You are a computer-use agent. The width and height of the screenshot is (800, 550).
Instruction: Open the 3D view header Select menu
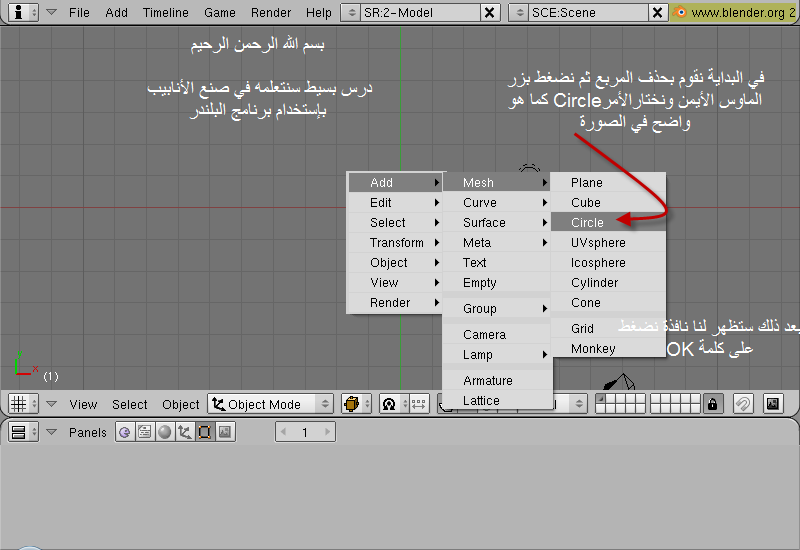point(130,404)
